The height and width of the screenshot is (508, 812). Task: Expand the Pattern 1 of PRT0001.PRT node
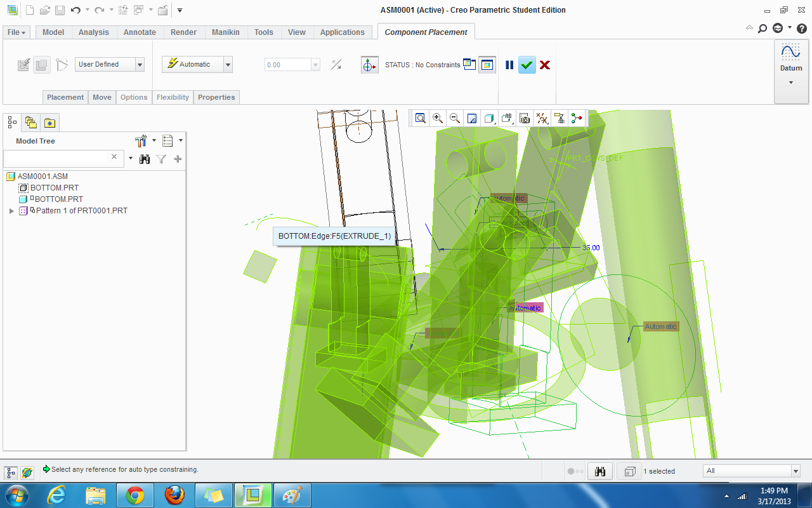[x=11, y=211]
